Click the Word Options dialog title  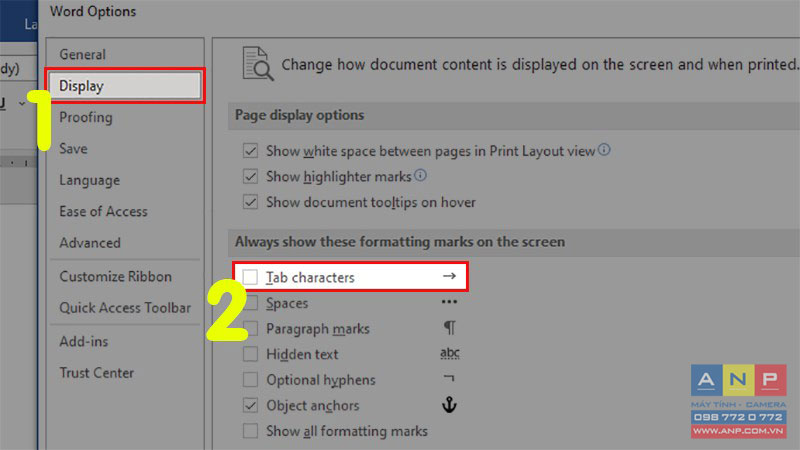pyautogui.click(x=93, y=11)
